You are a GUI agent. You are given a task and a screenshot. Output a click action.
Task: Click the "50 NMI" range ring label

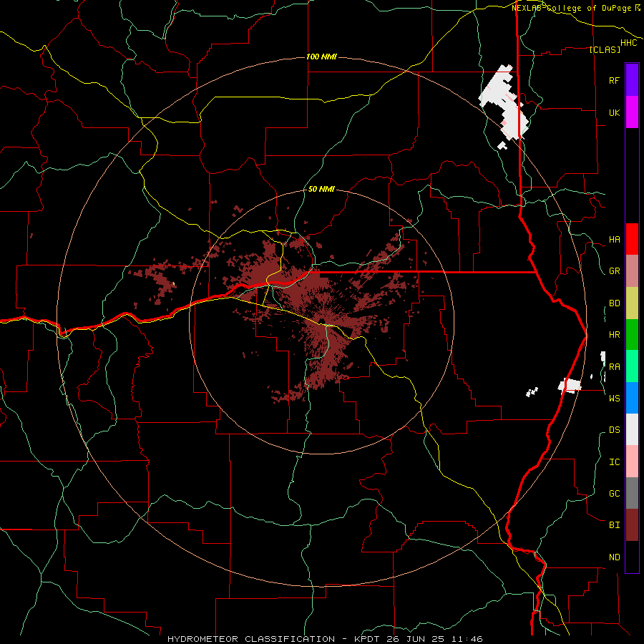tap(321, 189)
